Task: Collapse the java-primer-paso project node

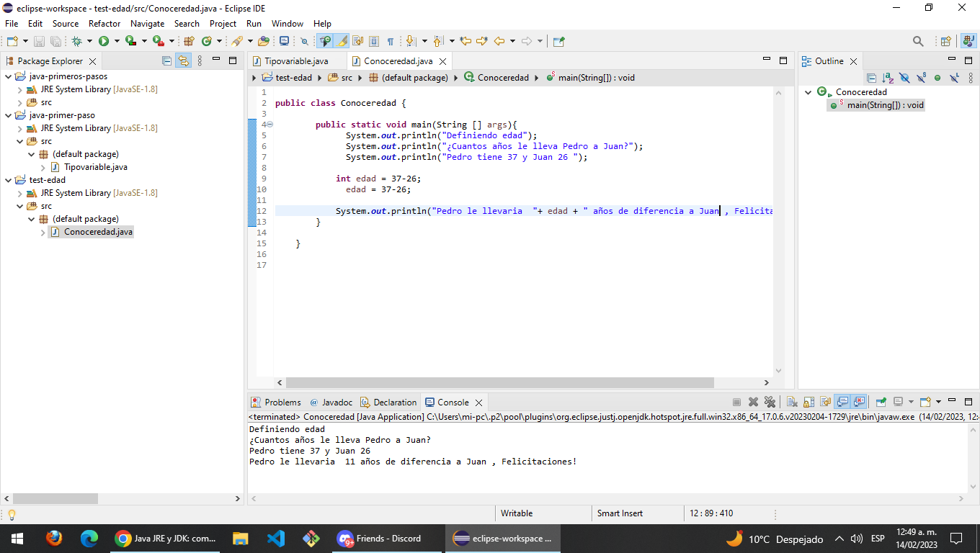Action: (9, 115)
